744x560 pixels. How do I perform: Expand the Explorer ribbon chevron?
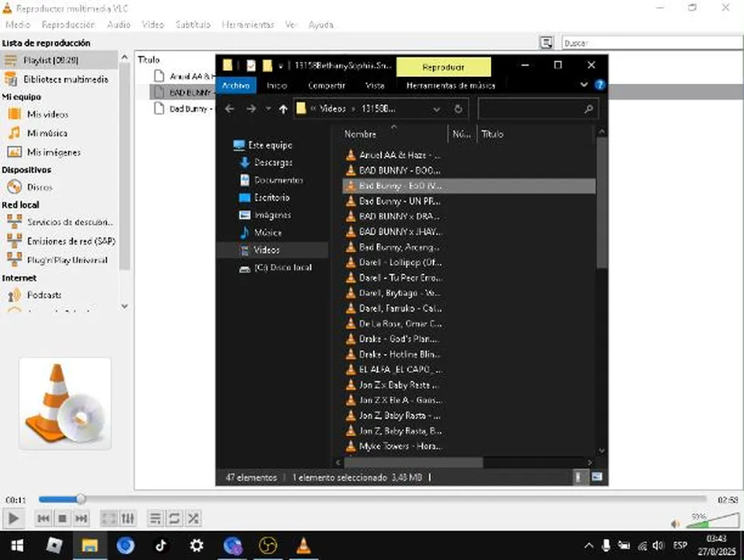584,85
